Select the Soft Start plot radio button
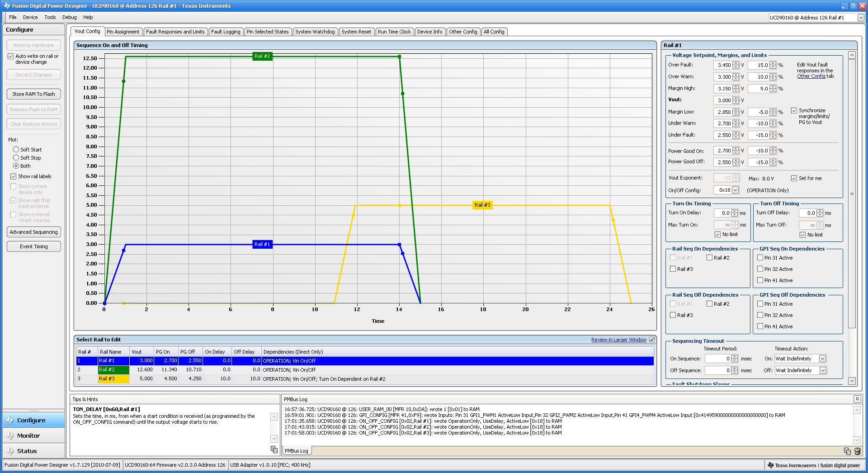The height and width of the screenshot is (473, 868). point(16,150)
